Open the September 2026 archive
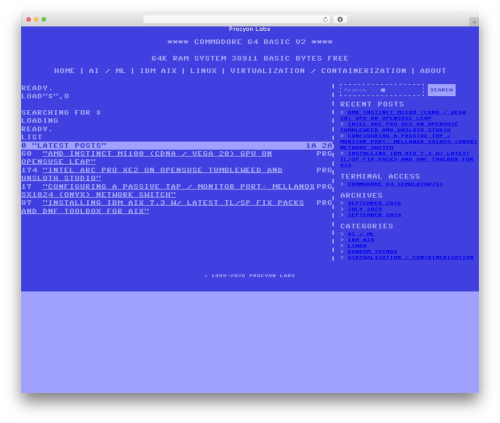The height and width of the screenshot is (423, 500). click(374, 203)
